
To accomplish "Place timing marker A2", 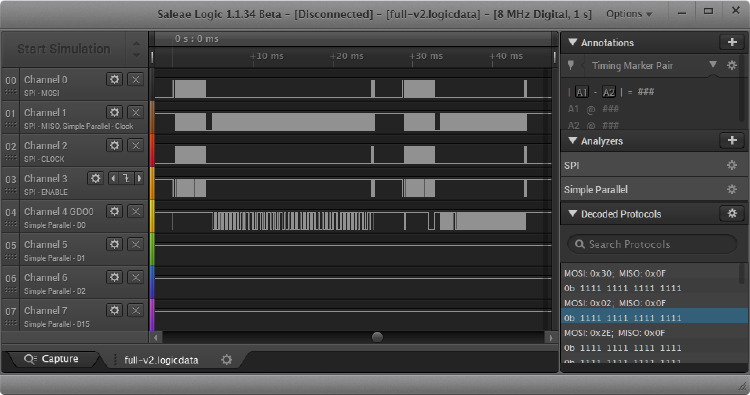I will click(608, 92).
